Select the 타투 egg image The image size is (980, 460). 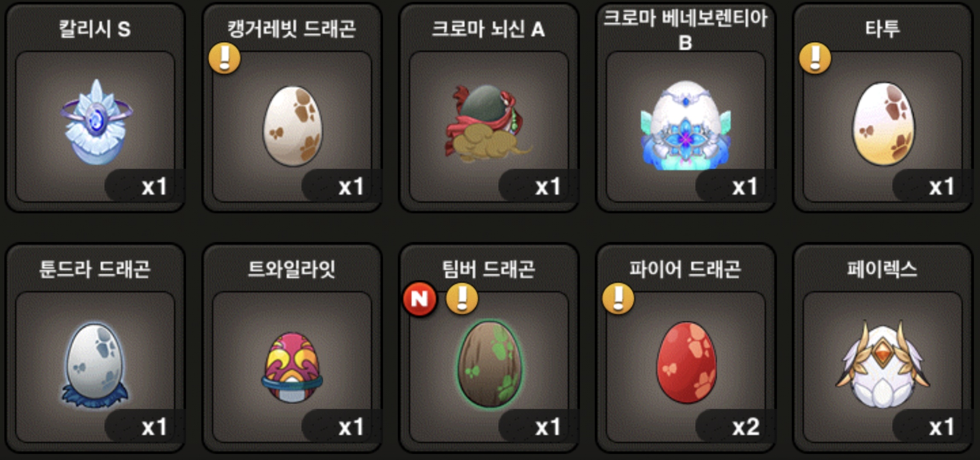(x=883, y=124)
